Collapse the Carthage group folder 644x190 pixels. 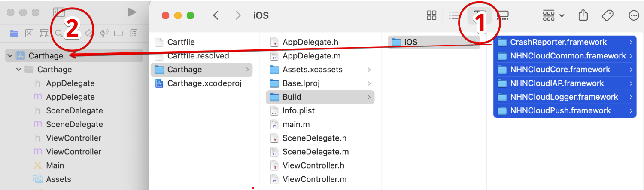click(19, 70)
